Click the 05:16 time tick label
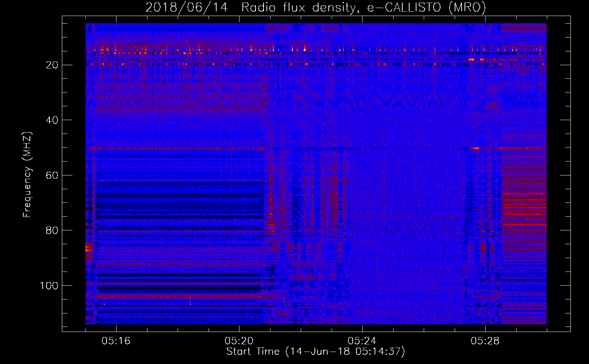Viewport: 589px width, 364px height. 116,341
